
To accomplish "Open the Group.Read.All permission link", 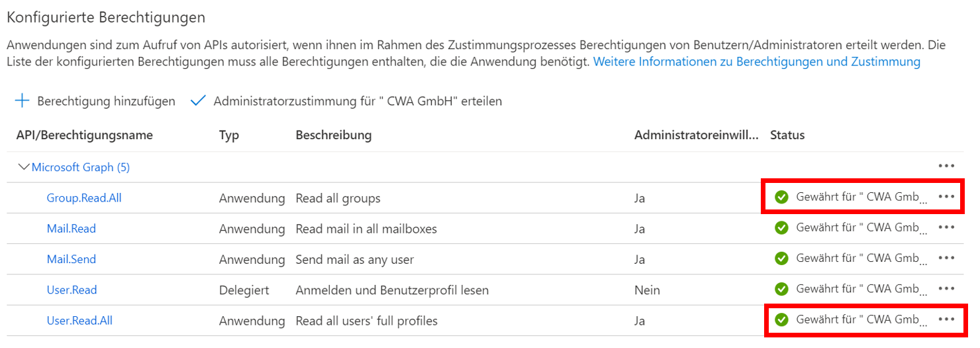I will (x=84, y=198).
